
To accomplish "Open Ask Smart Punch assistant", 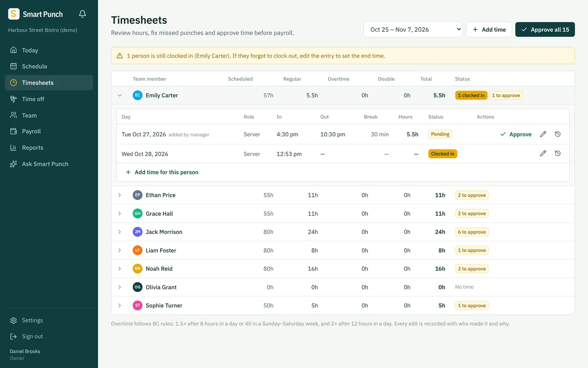I will click(x=49, y=164).
